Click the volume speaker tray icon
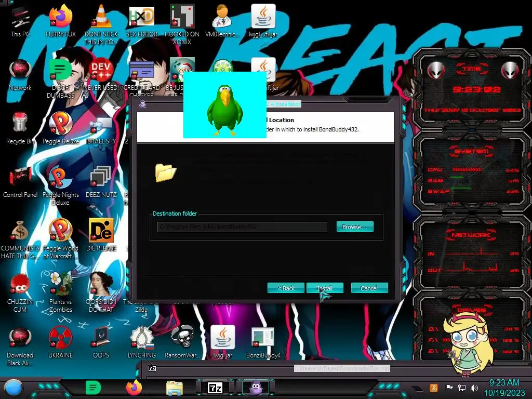Image resolution: width=532 pixels, height=399 pixels. tap(474, 388)
